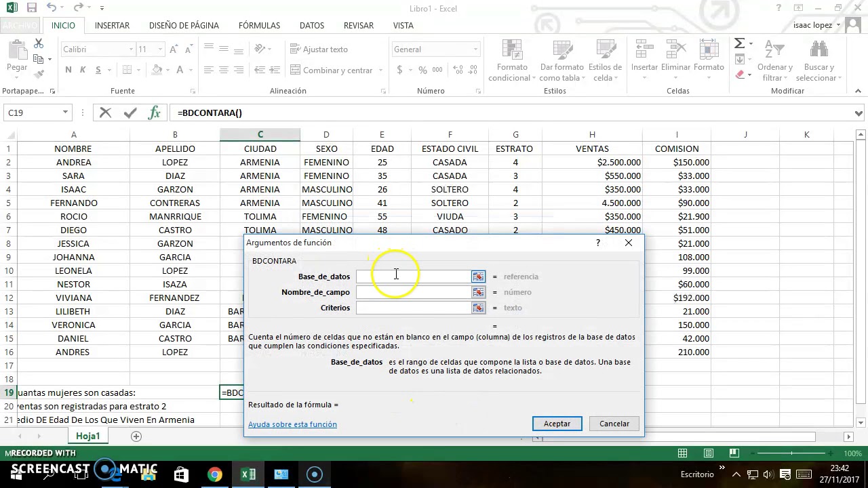The height and width of the screenshot is (488, 868).
Task: Click the zoom slider in status bar
Action: coord(792,453)
